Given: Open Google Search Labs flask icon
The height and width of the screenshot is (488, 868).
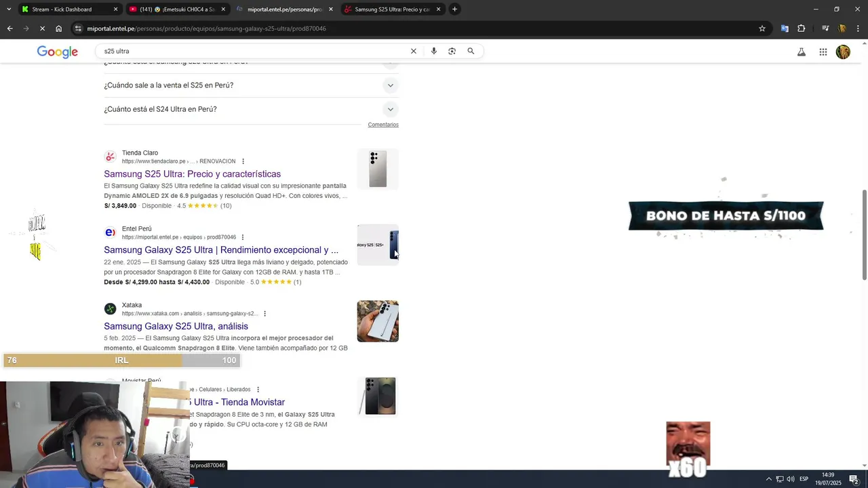Looking at the screenshot, I should click(x=802, y=52).
